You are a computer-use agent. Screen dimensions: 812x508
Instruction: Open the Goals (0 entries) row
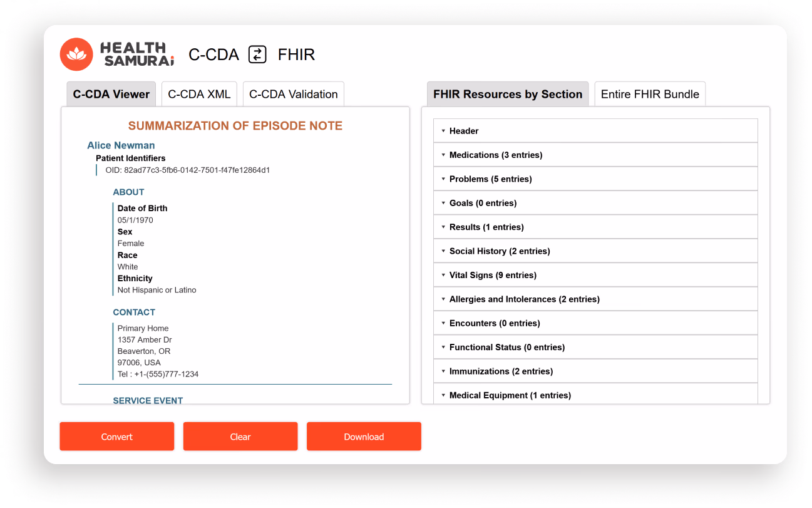(x=482, y=203)
